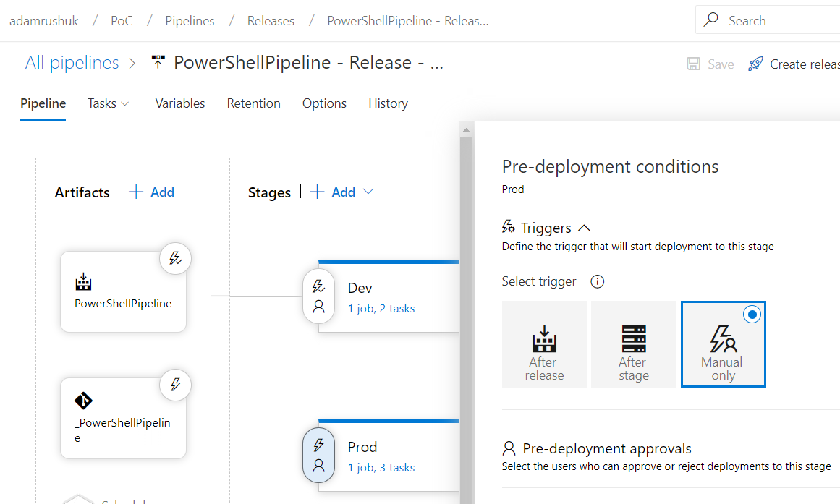Click the Save disk icon
Screen dimensions: 840x504
point(692,64)
